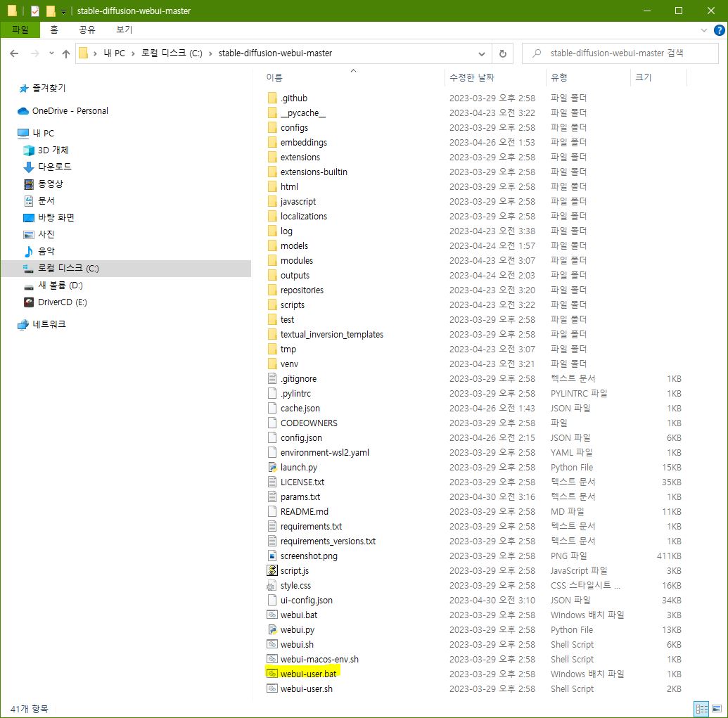728x718 pixels.
Task: Select the config.json file name
Action: pos(301,437)
